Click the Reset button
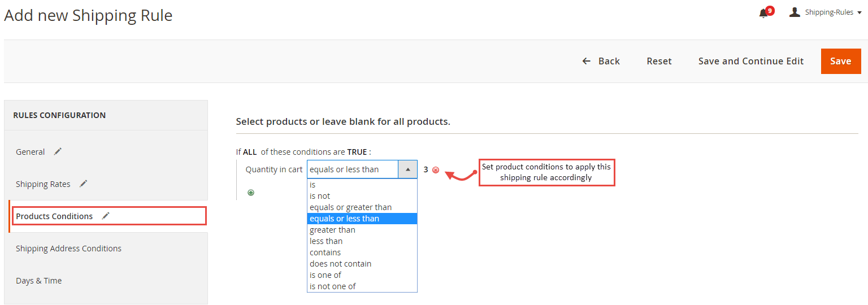 point(659,61)
